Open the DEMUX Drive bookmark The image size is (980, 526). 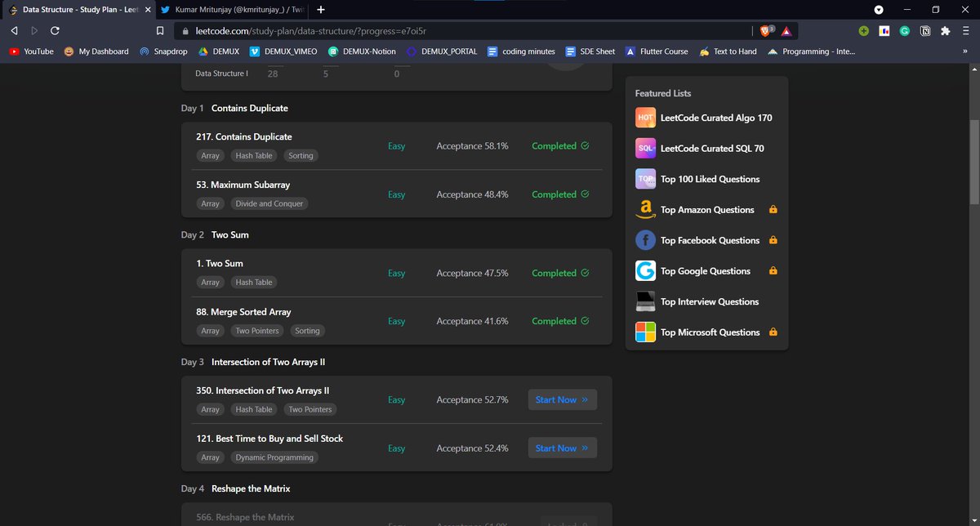pyautogui.click(x=220, y=51)
